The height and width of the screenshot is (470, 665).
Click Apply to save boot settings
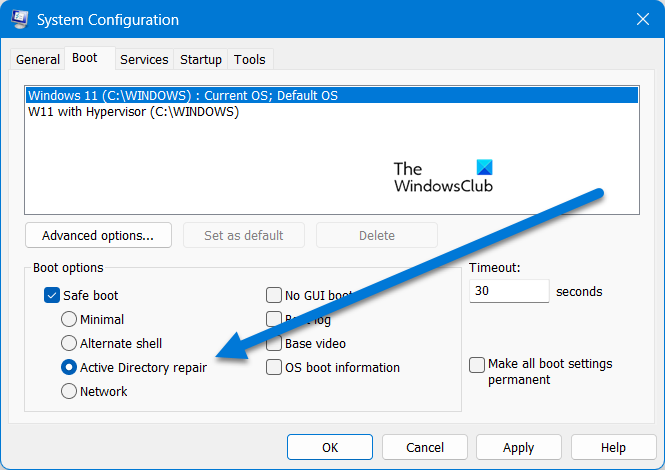[519, 447]
